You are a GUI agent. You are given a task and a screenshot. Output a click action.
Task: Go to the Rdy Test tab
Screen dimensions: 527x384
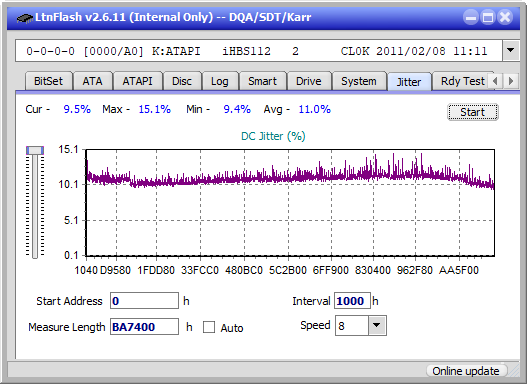462,81
